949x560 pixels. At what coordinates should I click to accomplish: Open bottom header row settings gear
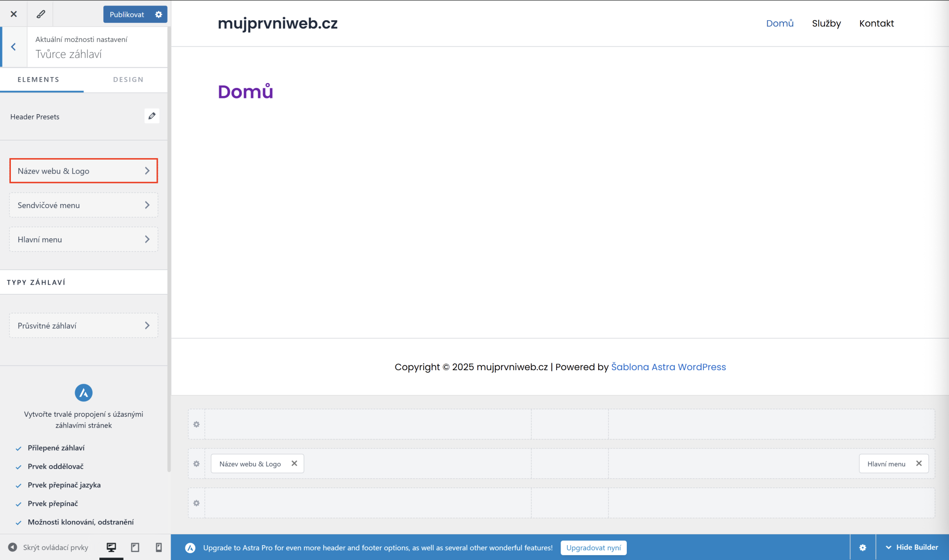(x=196, y=503)
